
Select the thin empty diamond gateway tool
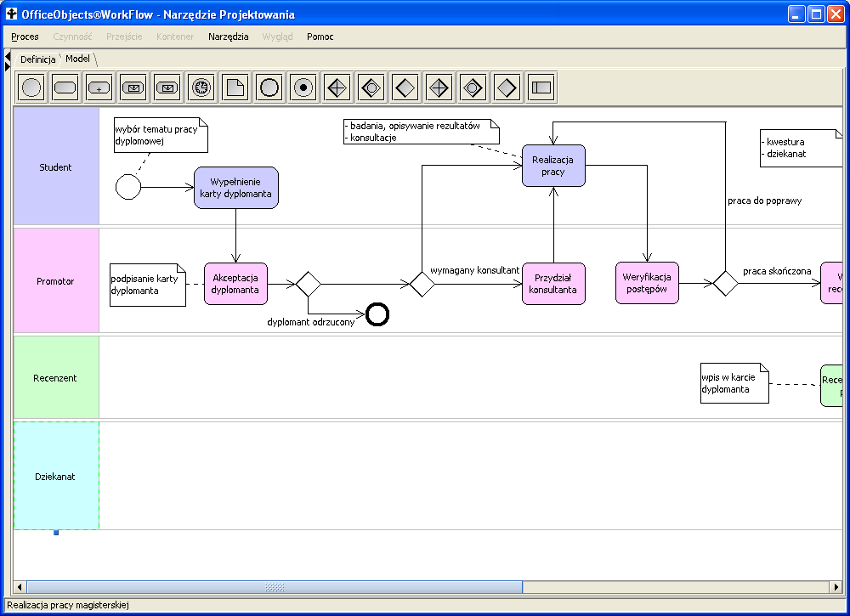(x=507, y=88)
